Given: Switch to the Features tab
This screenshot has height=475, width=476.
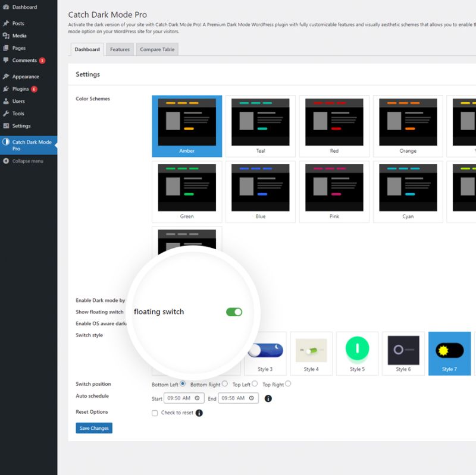Looking at the screenshot, I should click(120, 49).
